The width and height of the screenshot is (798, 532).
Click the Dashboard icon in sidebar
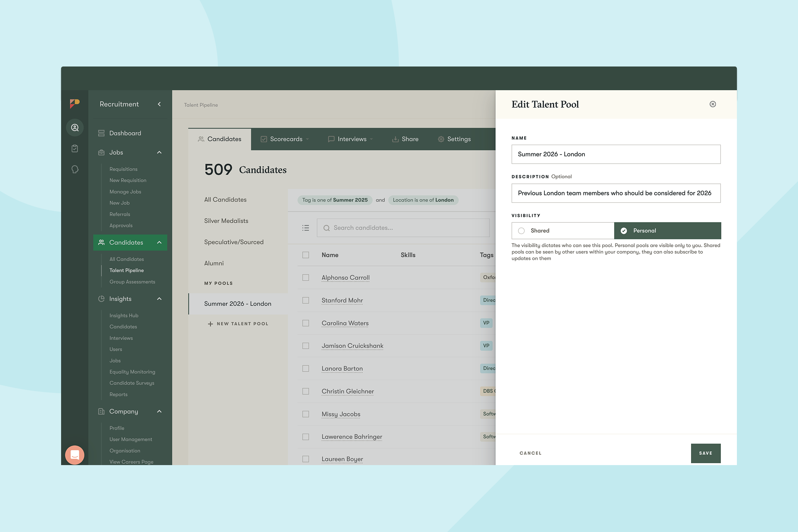(101, 133)
